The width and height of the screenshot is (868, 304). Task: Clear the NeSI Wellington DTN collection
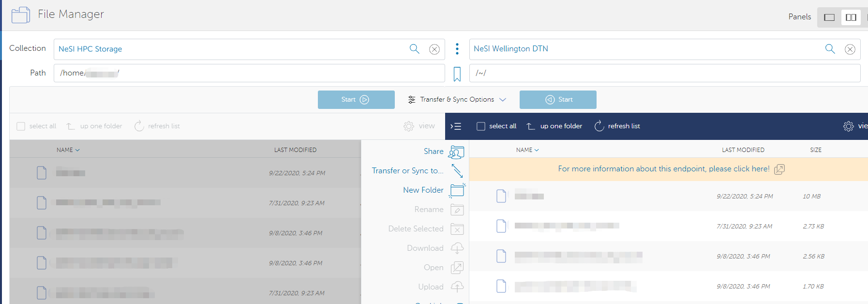pos(850,49)
